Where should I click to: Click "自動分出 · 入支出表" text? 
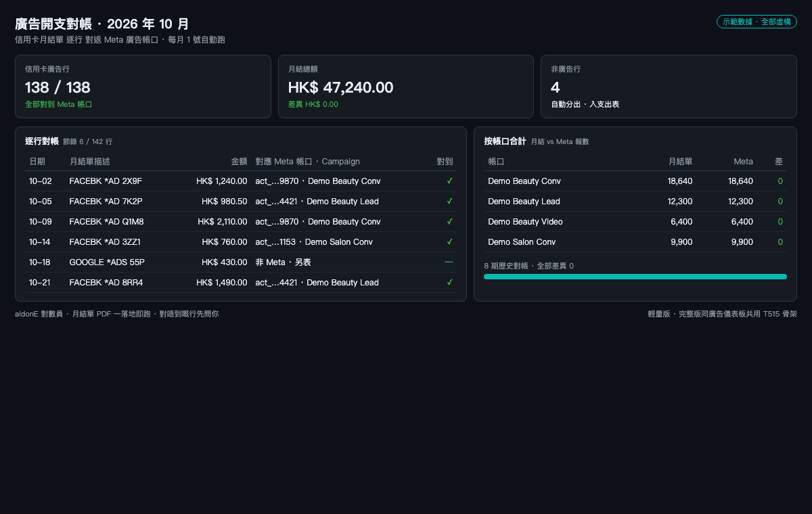pos(585,105)
